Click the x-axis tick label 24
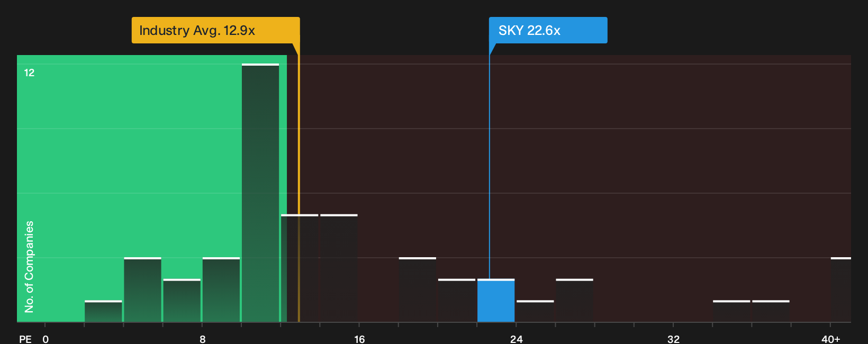 point(517,339)
